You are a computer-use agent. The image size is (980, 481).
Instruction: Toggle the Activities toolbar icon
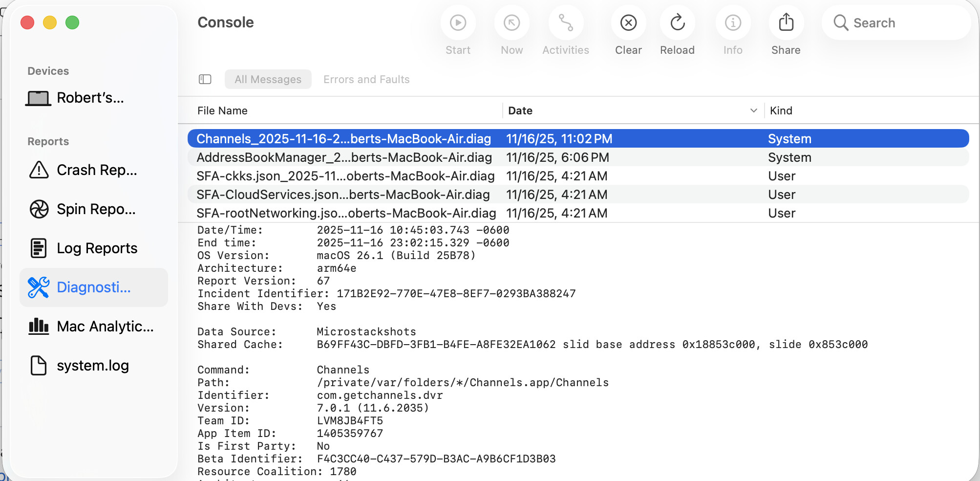pos(566,23)
